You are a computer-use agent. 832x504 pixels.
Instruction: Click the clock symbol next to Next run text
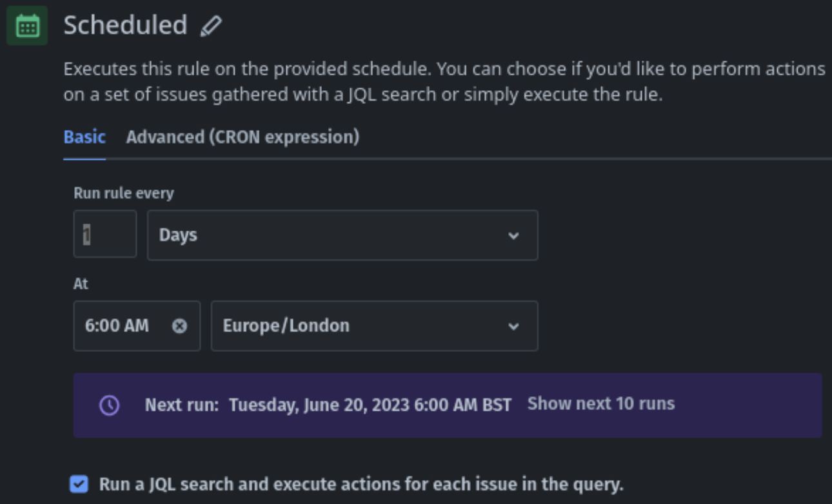tap(110, 405)
